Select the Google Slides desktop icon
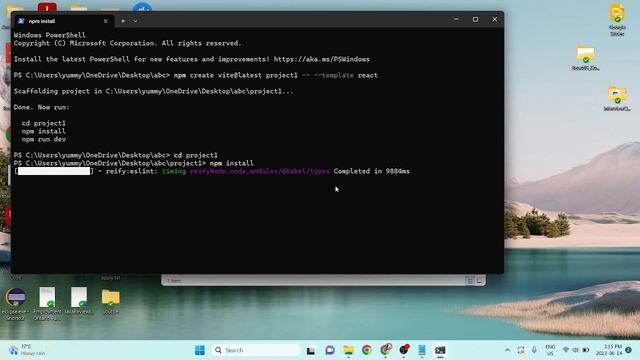Image resolution: width=640 pixels, height=360 pixels. click(618, 20)
